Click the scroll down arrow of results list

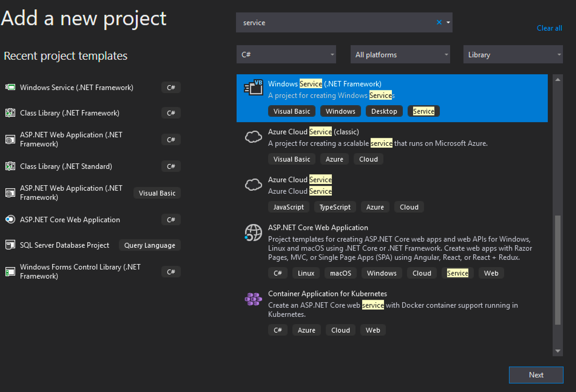coord(557,351)
